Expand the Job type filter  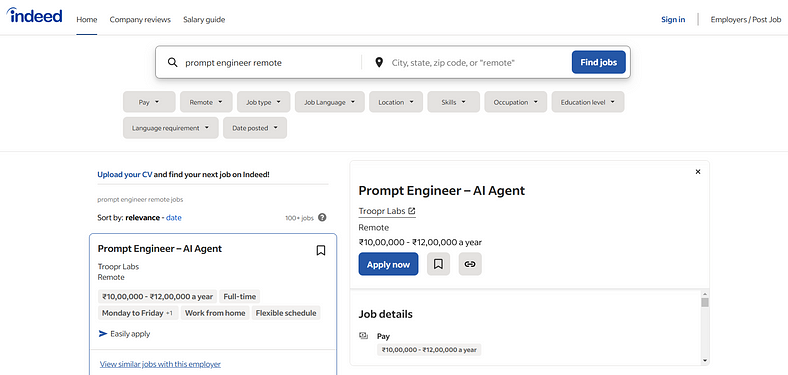pyautogui.click(x=263, y=102)
